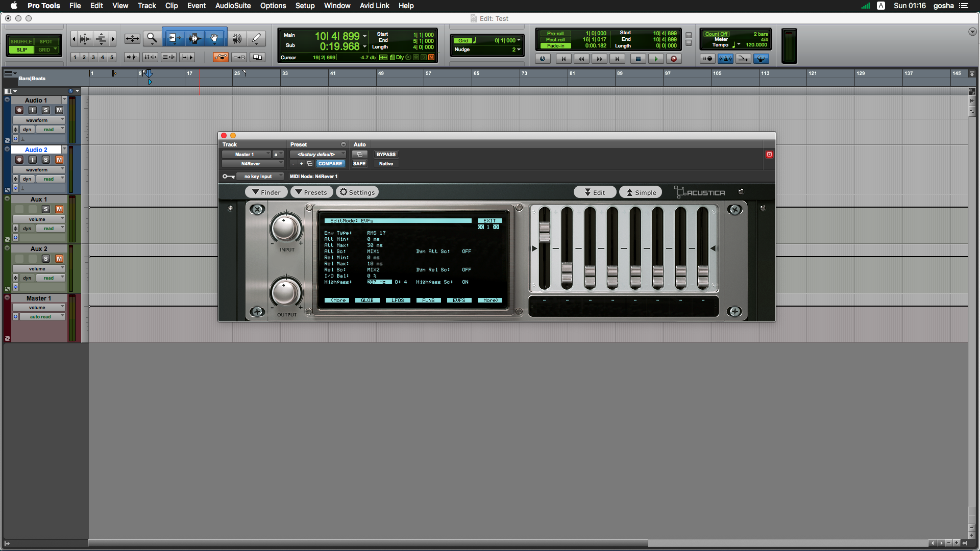
Task: Open the factory default preset dropdown
Action: [317, 154]
